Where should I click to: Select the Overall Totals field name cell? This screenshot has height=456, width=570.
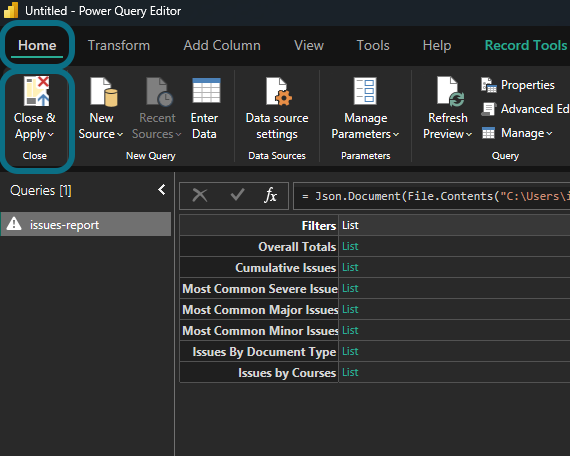click(x=259, y=246)
